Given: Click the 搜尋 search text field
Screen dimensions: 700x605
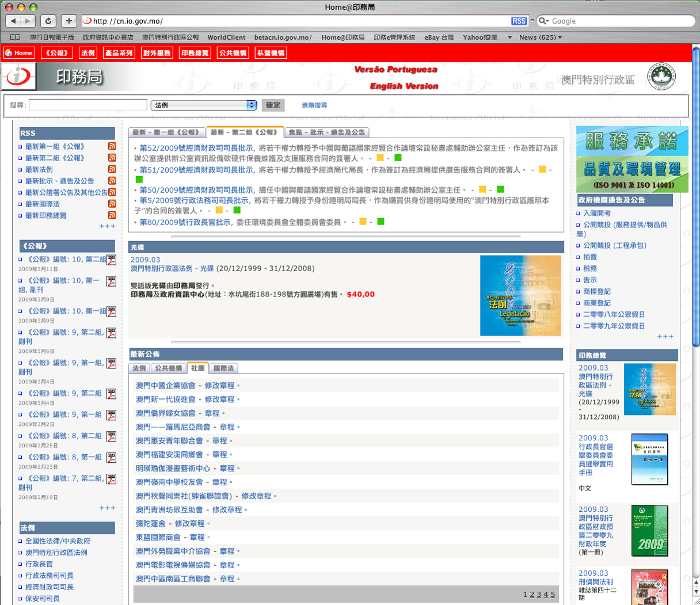Looking at the screenshot, I should click(87, 105).
